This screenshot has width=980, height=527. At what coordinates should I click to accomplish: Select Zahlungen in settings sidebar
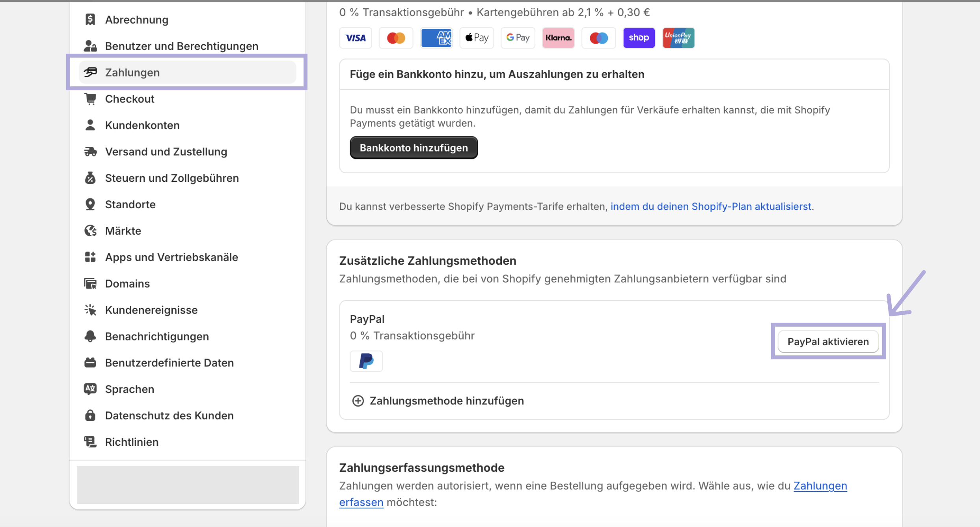click(x=188, y=72)
